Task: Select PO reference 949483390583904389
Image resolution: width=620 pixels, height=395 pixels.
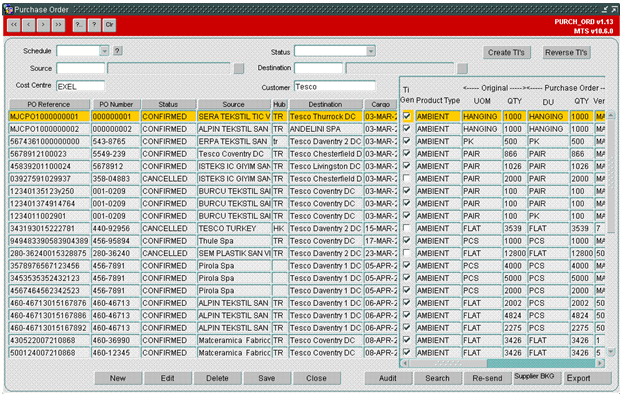Action: pos(49,241)
